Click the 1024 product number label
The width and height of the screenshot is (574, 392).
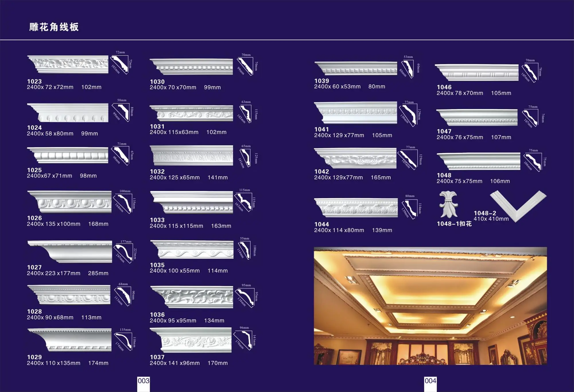click(34, 128)
